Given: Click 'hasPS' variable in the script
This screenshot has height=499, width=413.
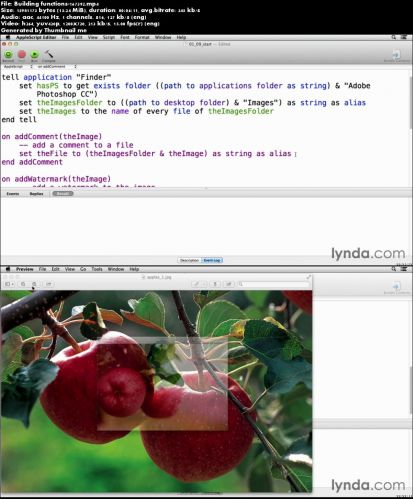Looking at the screenshot, I should click(47, 86).
